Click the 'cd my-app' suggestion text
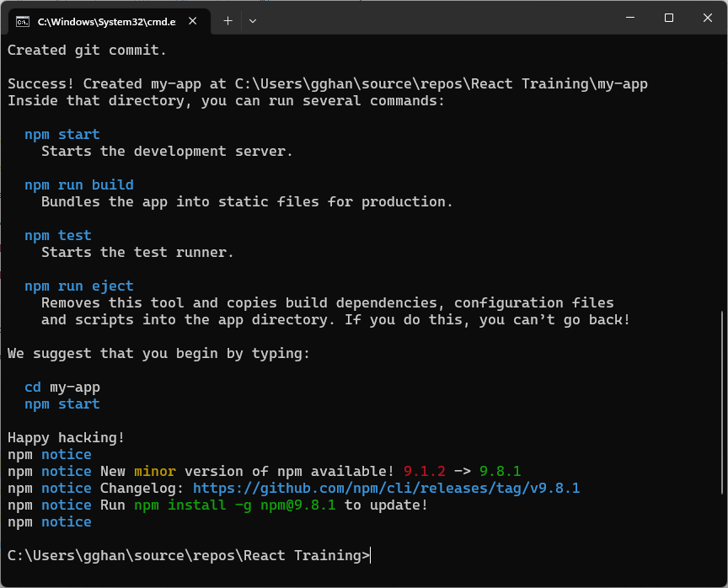 62,387
